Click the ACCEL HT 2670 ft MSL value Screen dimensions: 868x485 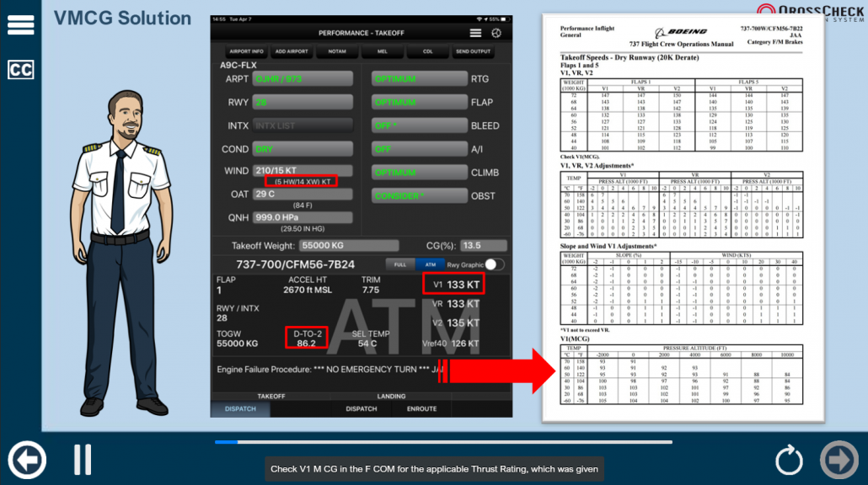[308, 285]
